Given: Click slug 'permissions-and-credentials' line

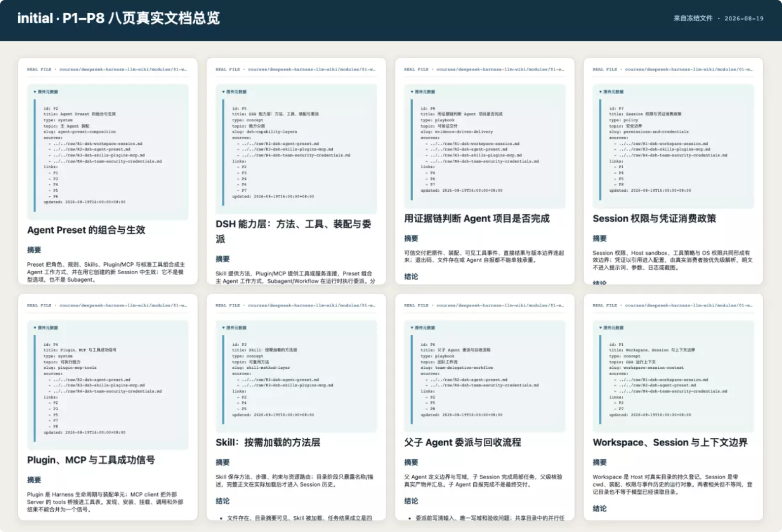Looking at the screenshot, I should click(x=649, y=132).
